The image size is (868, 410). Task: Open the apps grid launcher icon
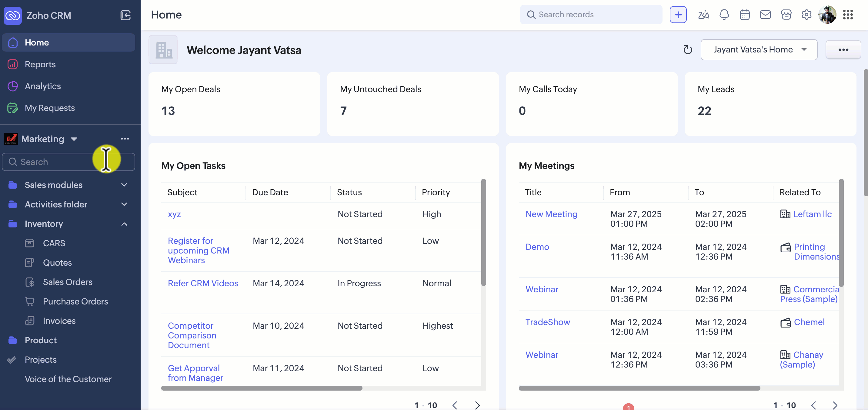click(847, 15)
